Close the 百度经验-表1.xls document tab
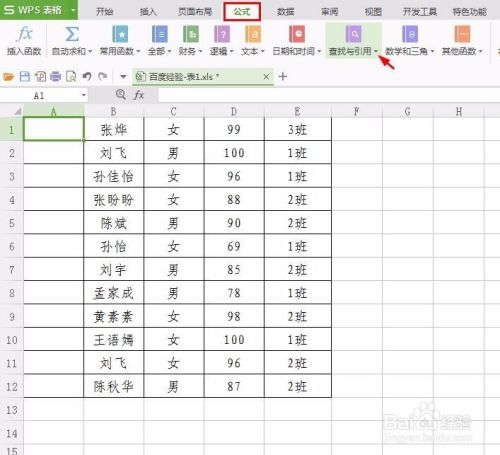The image size is (500, 455). click(266, 77)
